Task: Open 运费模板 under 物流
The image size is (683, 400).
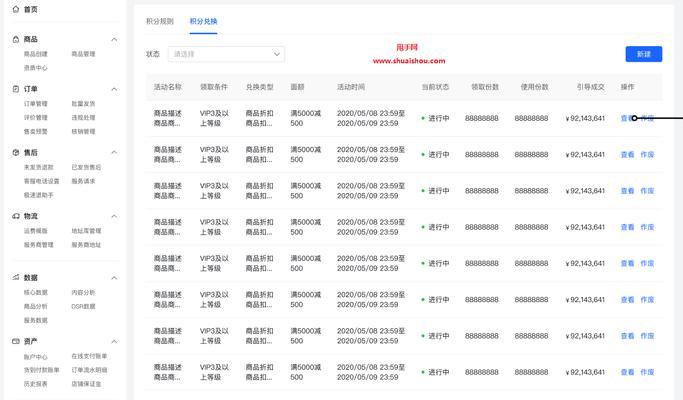Action: (x=36, y=231)
